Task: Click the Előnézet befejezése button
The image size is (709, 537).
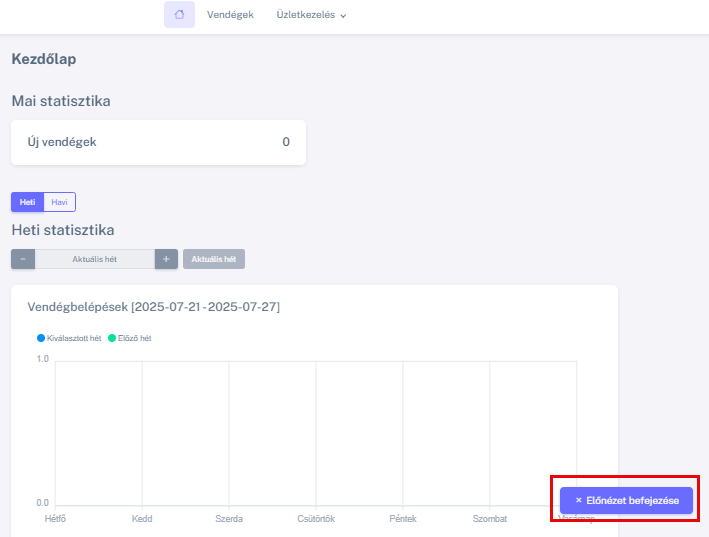Action: pyautogui.click(x=626, y=500)
